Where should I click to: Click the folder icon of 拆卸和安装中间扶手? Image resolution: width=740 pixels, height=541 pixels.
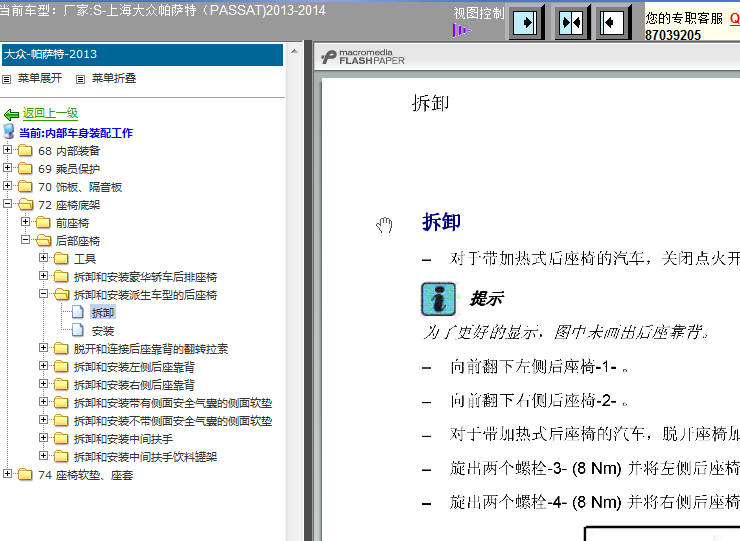point(61,439)
